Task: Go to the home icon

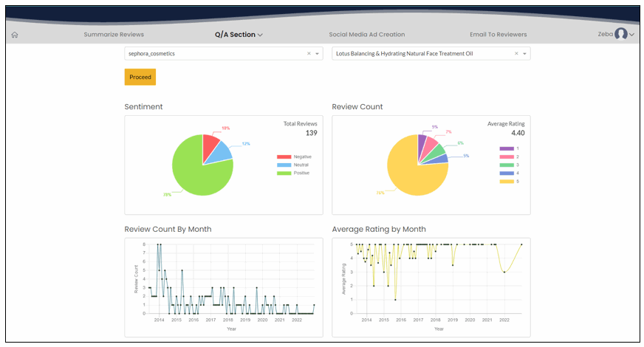Action: (x=15, y=35)
